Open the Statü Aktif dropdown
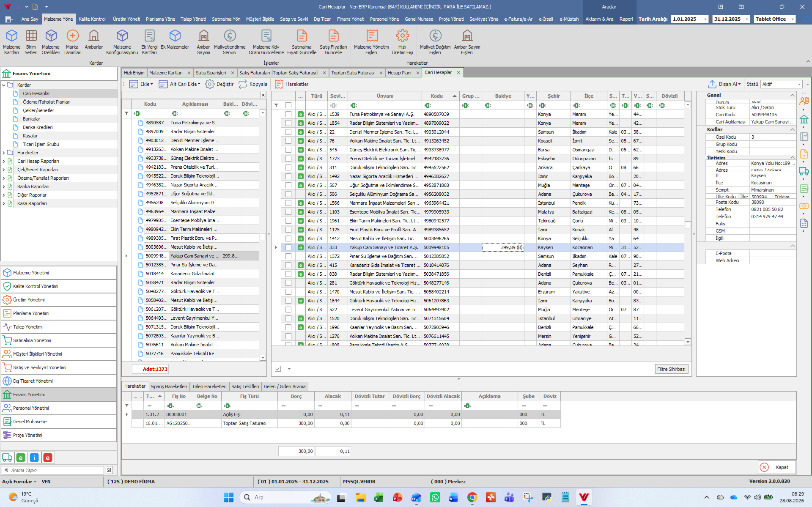812x507 pixels. [782, 84]
